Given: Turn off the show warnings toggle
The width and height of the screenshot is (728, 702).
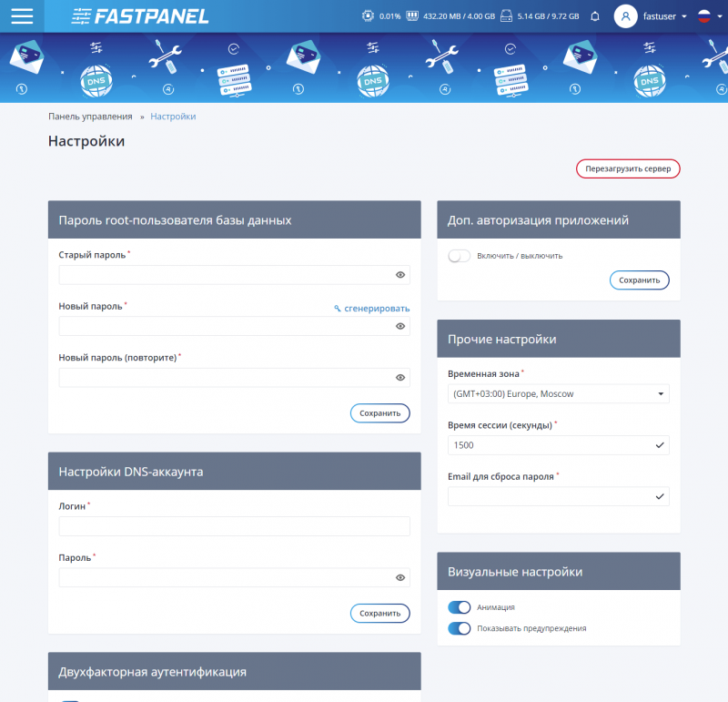Looking at the screenshot, I should coord(460,628).
